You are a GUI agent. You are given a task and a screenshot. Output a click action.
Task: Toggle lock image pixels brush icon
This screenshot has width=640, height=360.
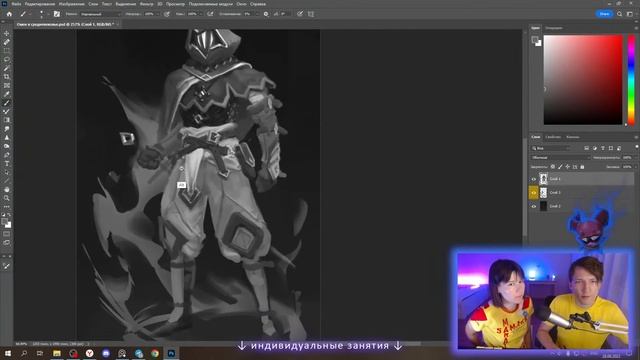click(560, 167)
